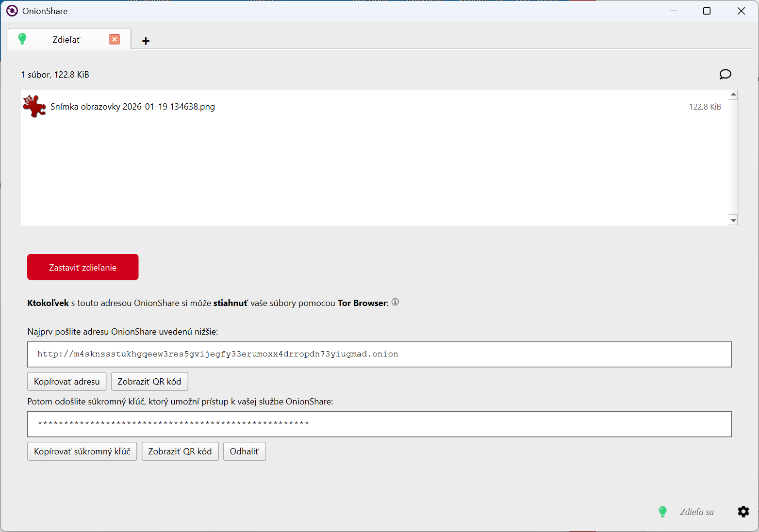Click the green lightbulb status icon at the bottom

[662, 512]
